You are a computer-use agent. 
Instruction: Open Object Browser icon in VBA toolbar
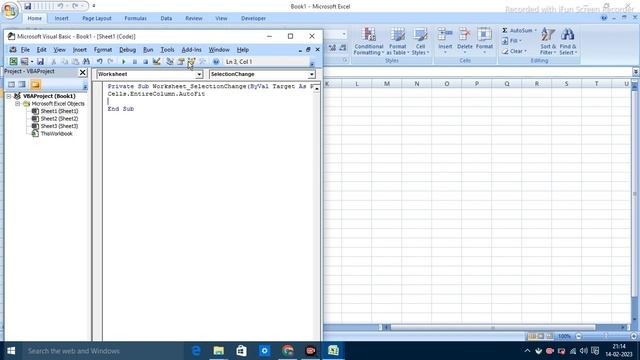(191, 62)
